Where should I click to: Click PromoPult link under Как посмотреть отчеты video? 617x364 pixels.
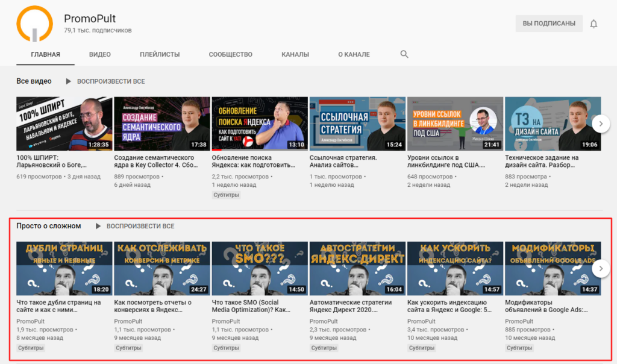point(128,321)
